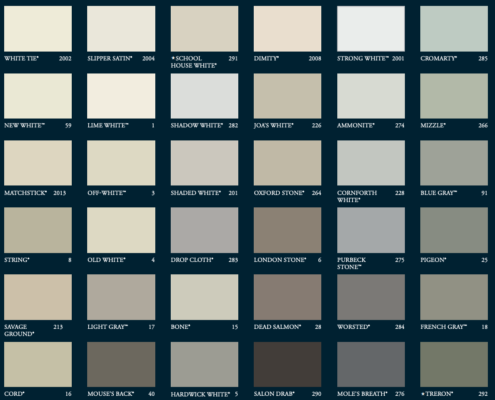Click the Bone color swatch
Viewport: 495px width, 400px height.
coord(204,297)
